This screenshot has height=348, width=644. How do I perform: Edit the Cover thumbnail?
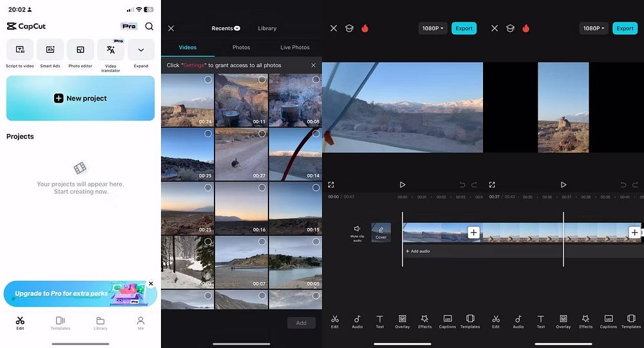[x=381, y=233]
